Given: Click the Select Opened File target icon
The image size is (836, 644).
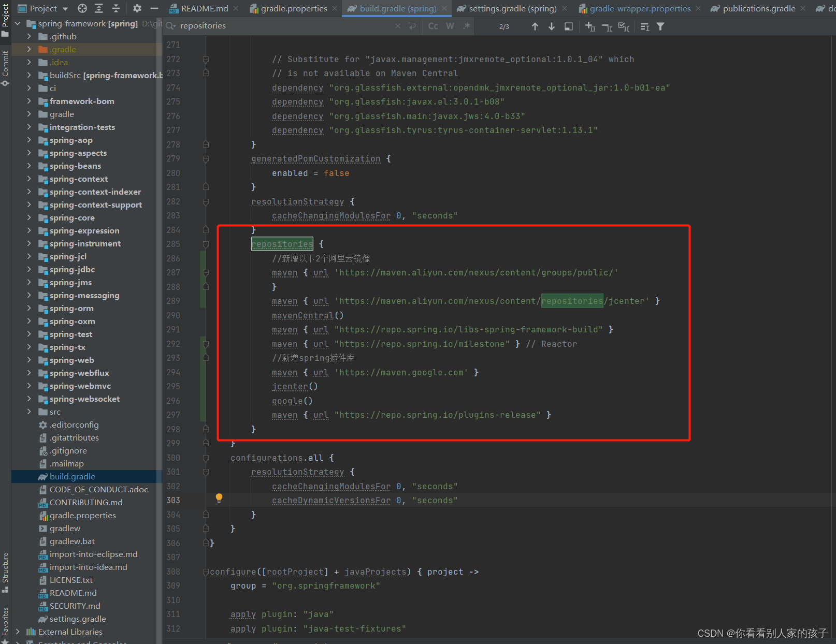Looking at the screenshot, I should pyautogui.click(x=82, y=8).
